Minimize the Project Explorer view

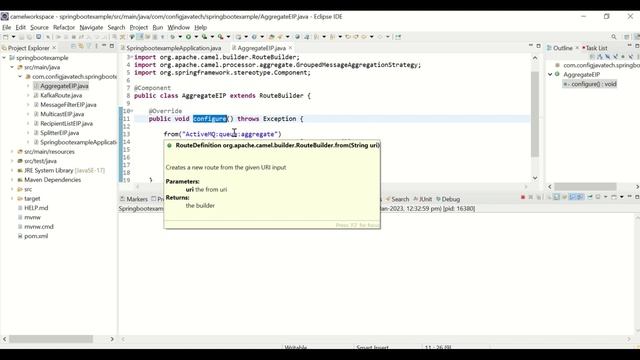[x=104, y=46]
